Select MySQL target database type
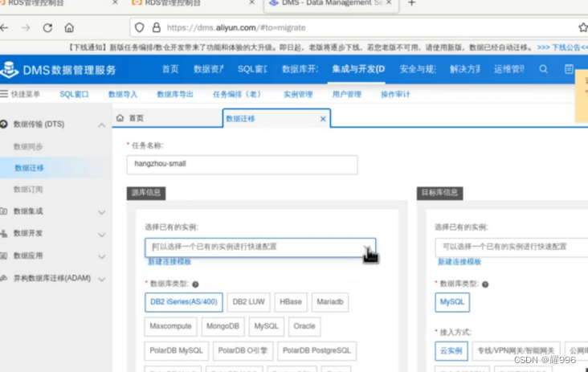The image size is (588, 372). pos(452,302)
